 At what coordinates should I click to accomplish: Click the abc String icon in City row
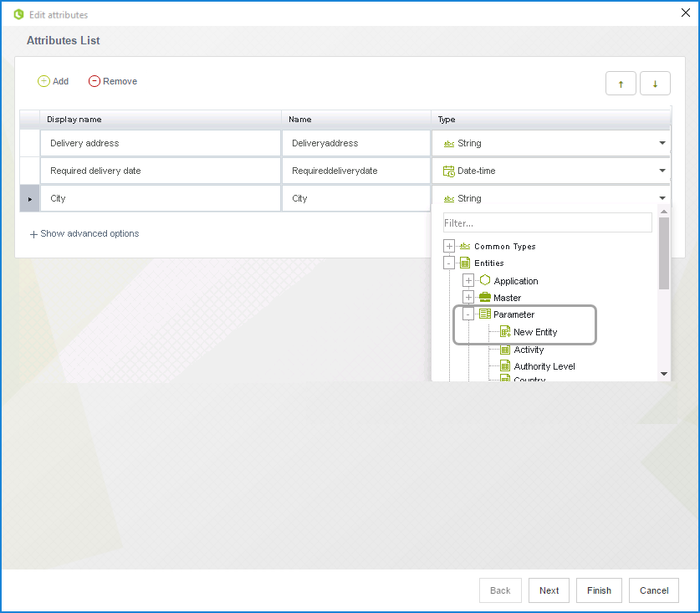coord(448,199)
